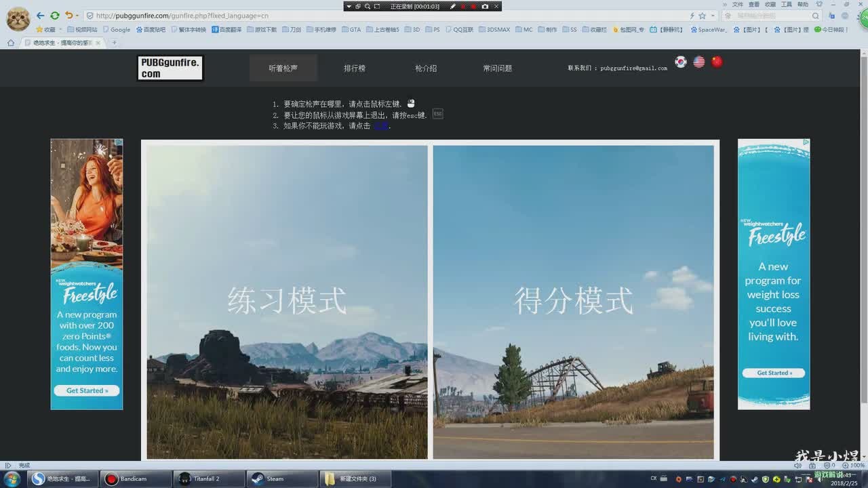Open the 枪介绍 gun introduction tab
Image resolution: width=868 pixels, height=488 pixels.
(x=426, y=68)
